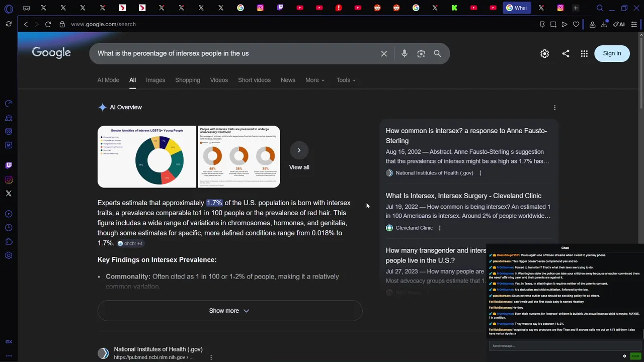Click the chat overlay settings gear
Image resolution: width=644 pixels, height=362 pixels.
[624, 356]
